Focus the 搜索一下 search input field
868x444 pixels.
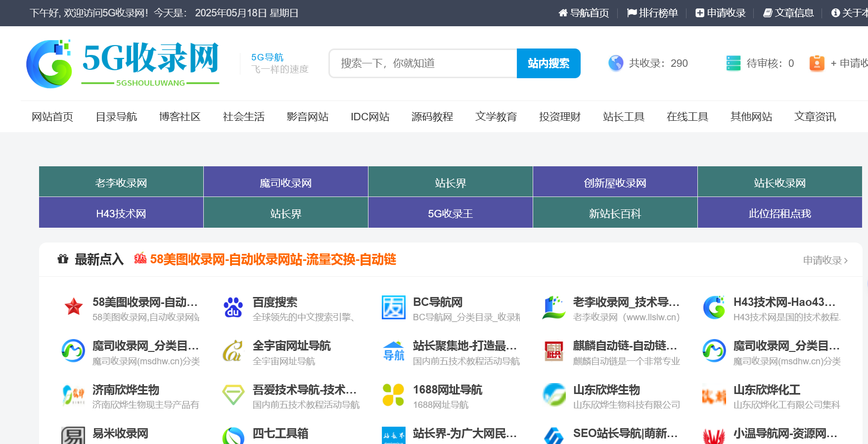point(423,63)
